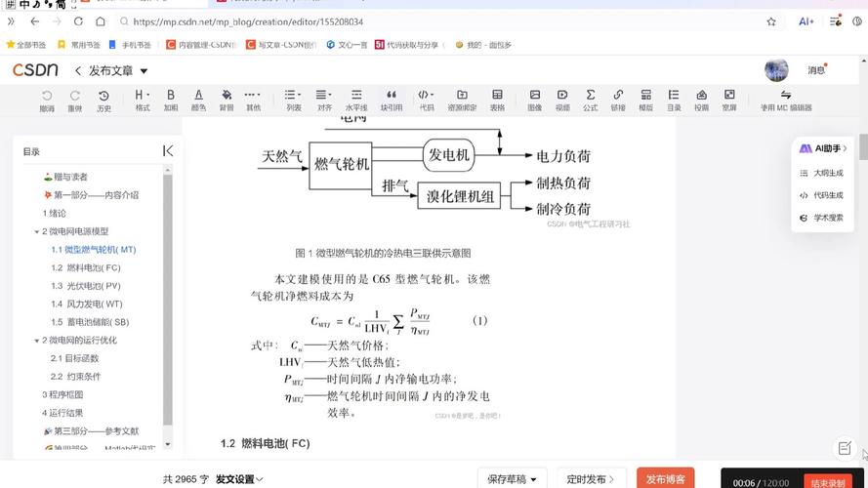Expand 发文设置 publish settings
The image size is (868, 488).
(239, 479)
